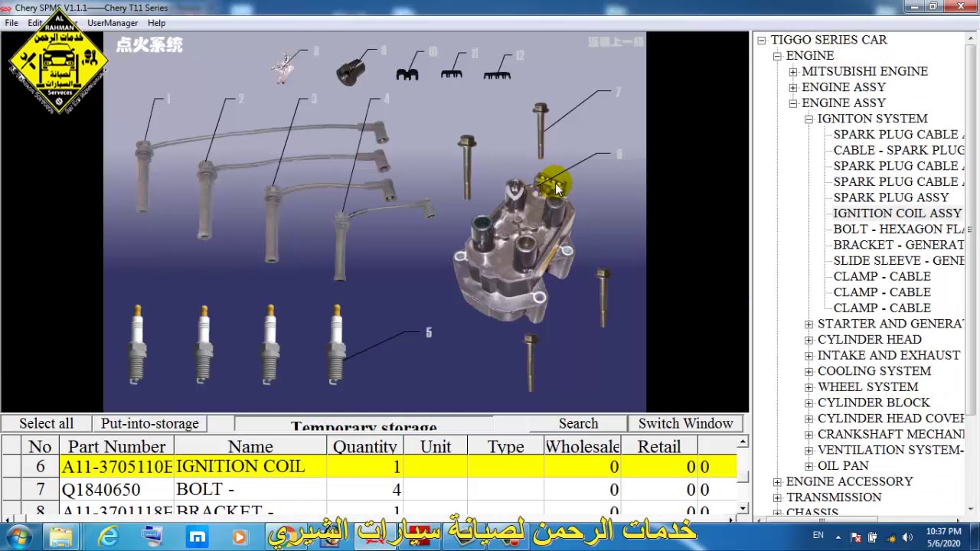Collapse the IGNITON SYSTEM node
980x551 pixels.
tap(808, 119)
